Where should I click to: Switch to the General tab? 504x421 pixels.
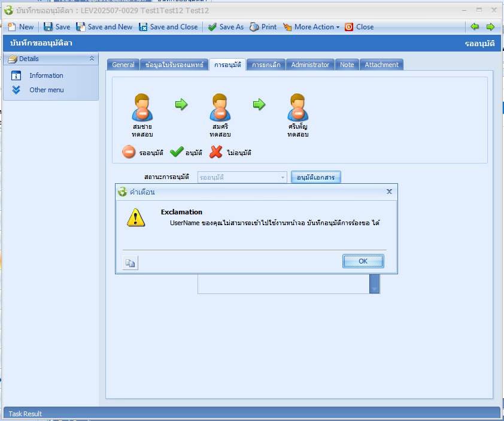coord(123,65)
